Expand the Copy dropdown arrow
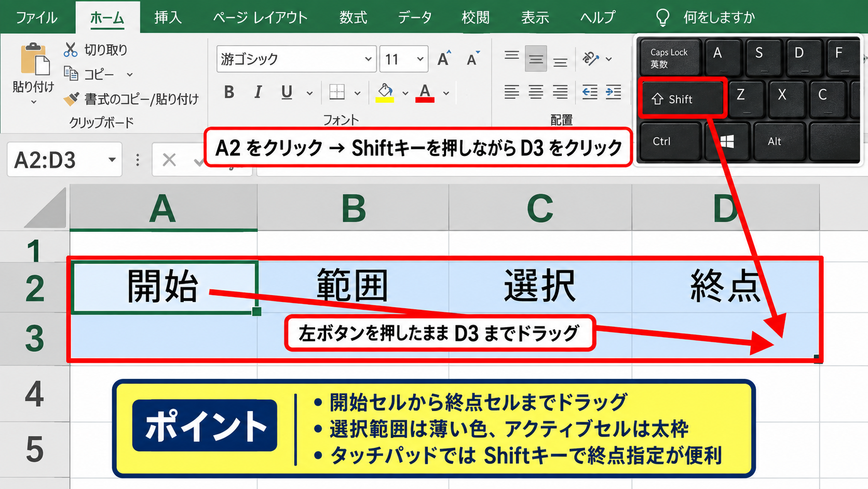 pos(130,75)
